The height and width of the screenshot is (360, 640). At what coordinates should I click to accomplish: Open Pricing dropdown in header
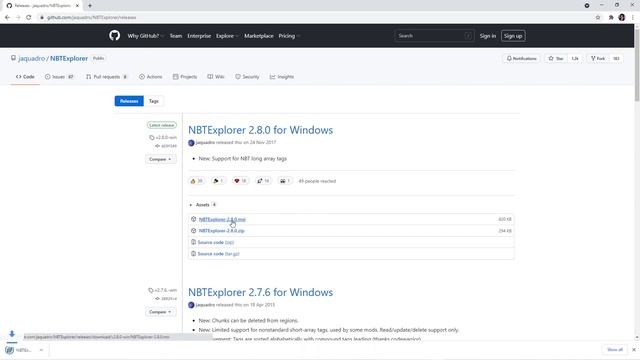click(x=289, y=36)
